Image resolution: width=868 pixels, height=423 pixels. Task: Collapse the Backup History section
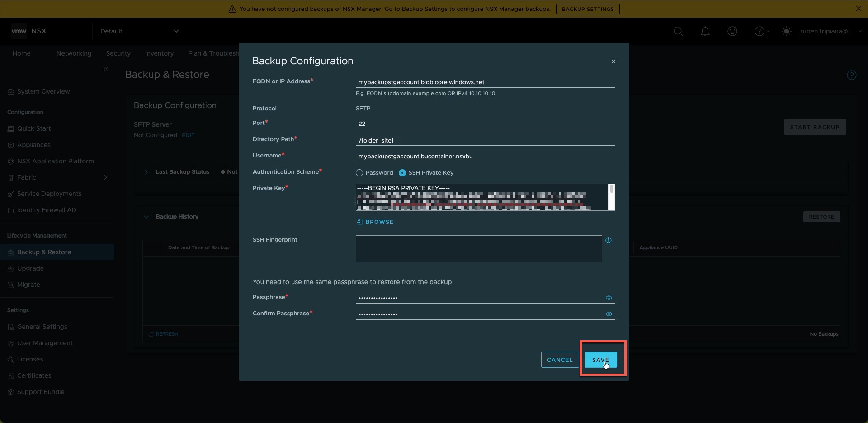[x=146, y=217]
